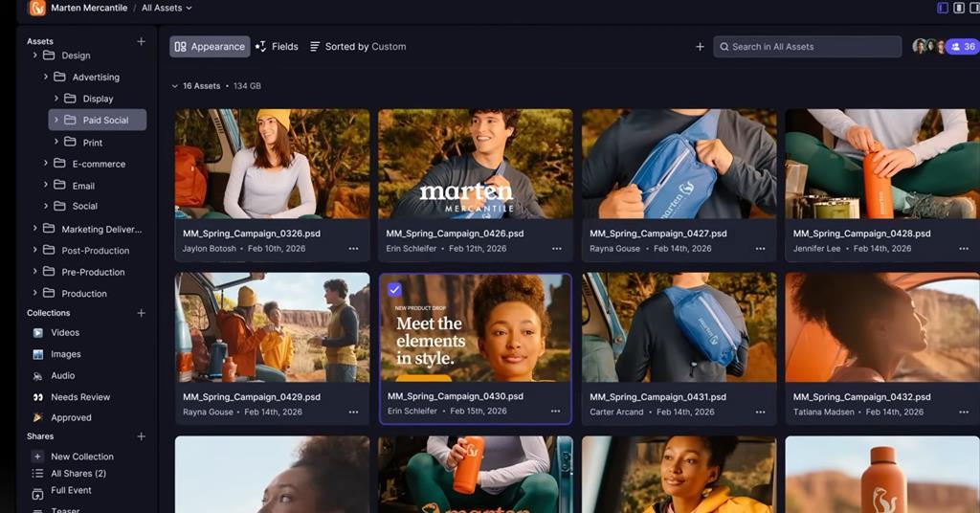This screenshot has height=513, width=980.
Task: Open the Fields menu
Action: coord(277,47)
